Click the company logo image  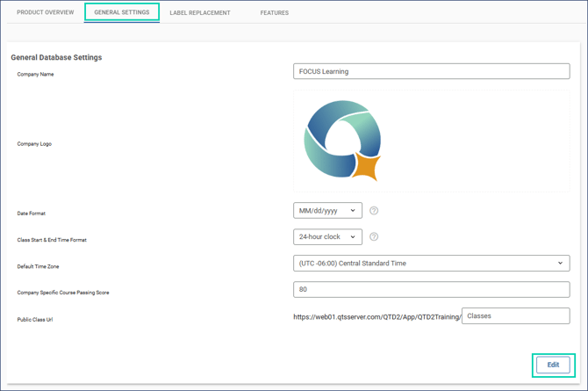[342, 141]
